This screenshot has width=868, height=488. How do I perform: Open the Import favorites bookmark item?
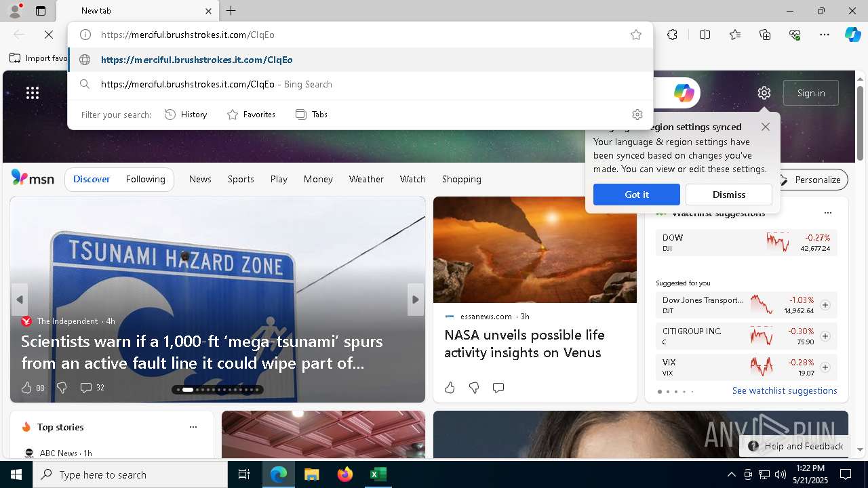pyautogui.click(x=39, y=58)
